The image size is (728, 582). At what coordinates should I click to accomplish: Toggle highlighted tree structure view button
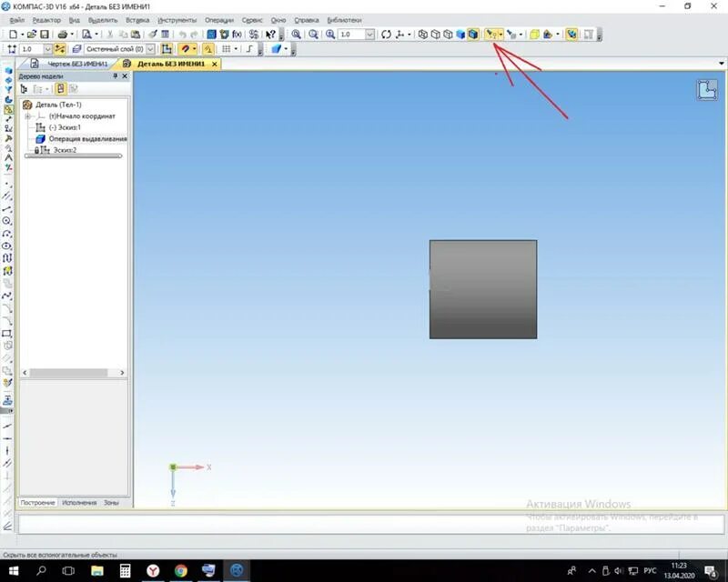click(60, 88)
